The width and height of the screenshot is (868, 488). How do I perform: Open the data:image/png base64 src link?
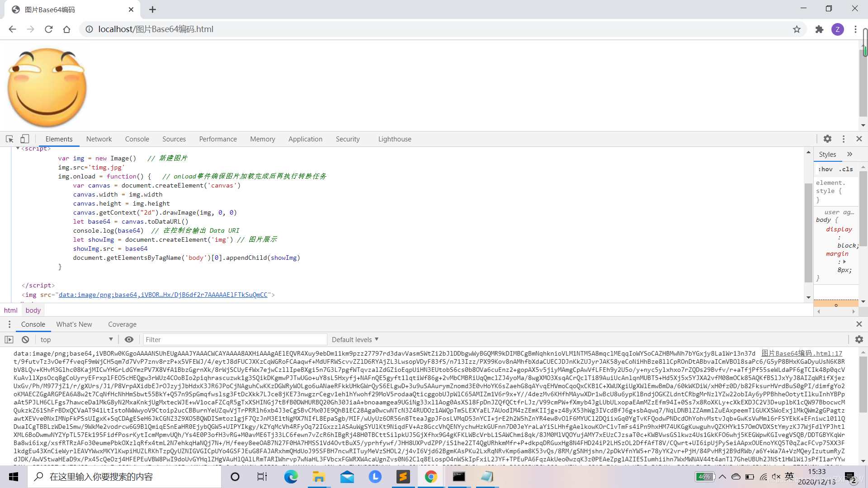pyautogui.click(x=163, y=295)
